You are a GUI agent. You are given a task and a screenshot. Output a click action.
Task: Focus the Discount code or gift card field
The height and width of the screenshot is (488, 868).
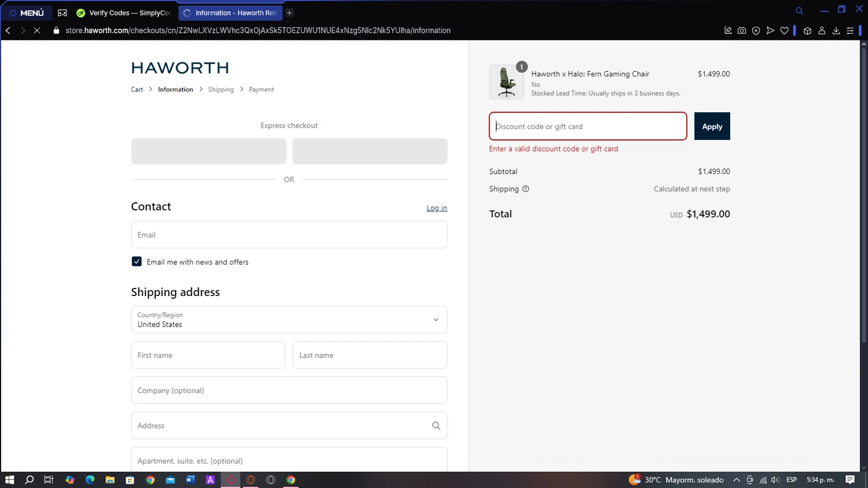[588, 126]
